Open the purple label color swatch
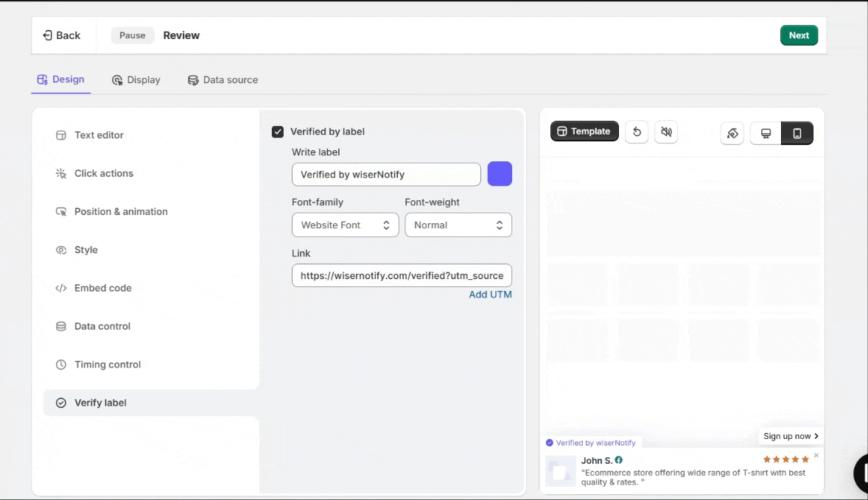 (x=500, y=175)
